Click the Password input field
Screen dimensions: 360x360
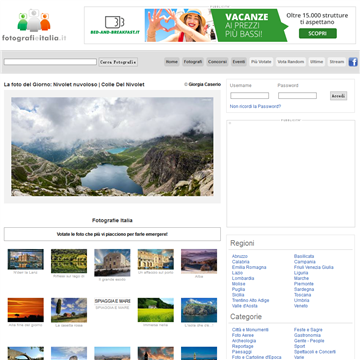tap(297, 96)
